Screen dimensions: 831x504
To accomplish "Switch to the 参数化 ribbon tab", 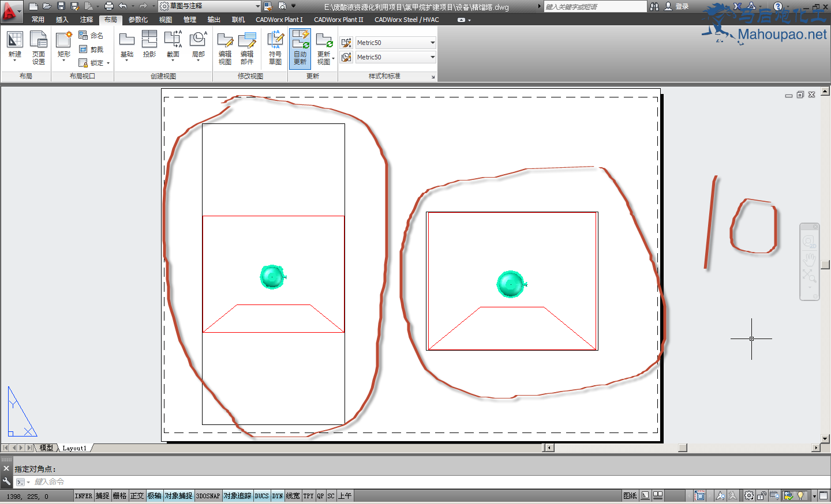I will [138, 20].
